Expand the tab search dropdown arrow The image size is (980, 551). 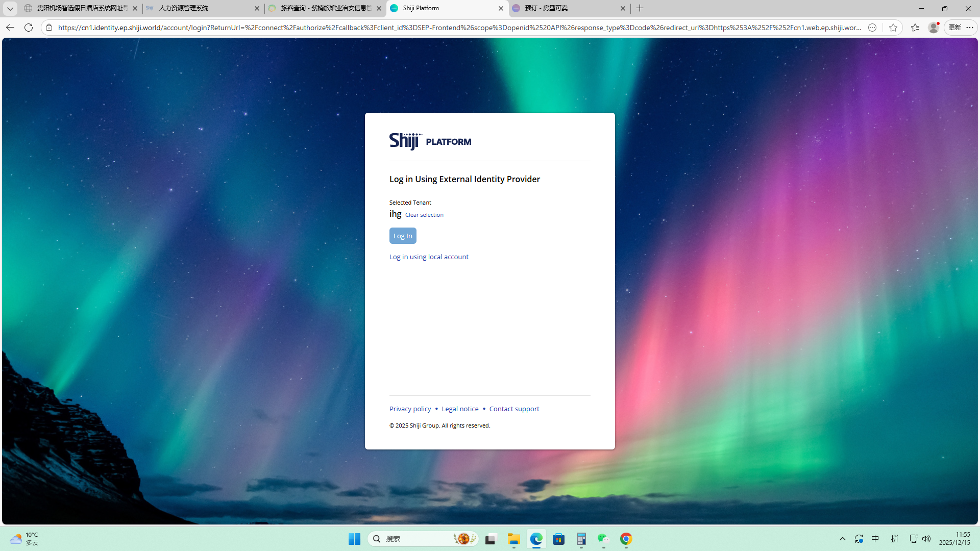pyautogui.click(x=10, y=8)
